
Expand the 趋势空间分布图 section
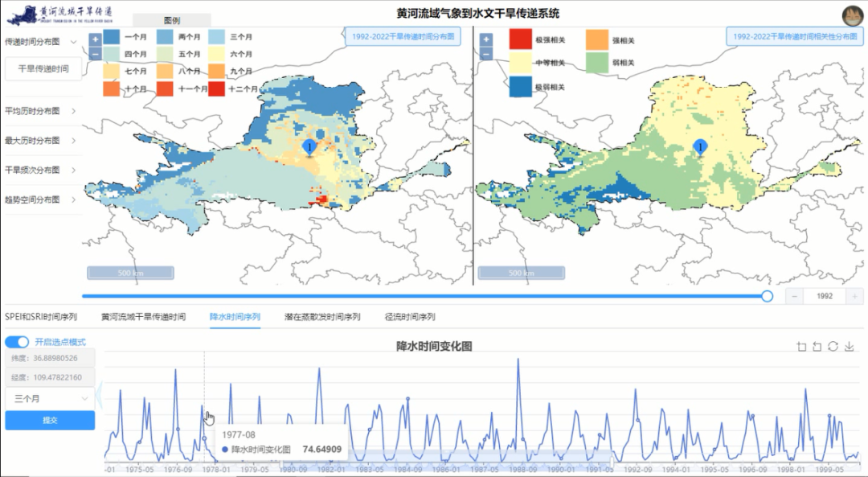coord(42,199)
